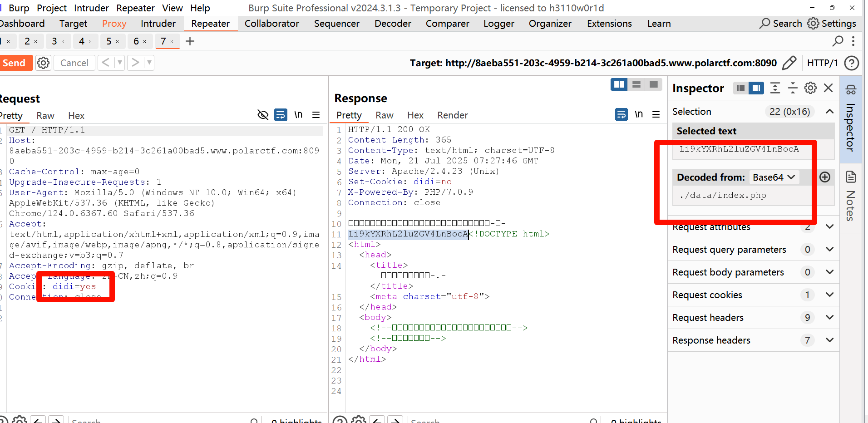
Task: Open Repeater help question mark icon
Action: (x=851, y=63)
